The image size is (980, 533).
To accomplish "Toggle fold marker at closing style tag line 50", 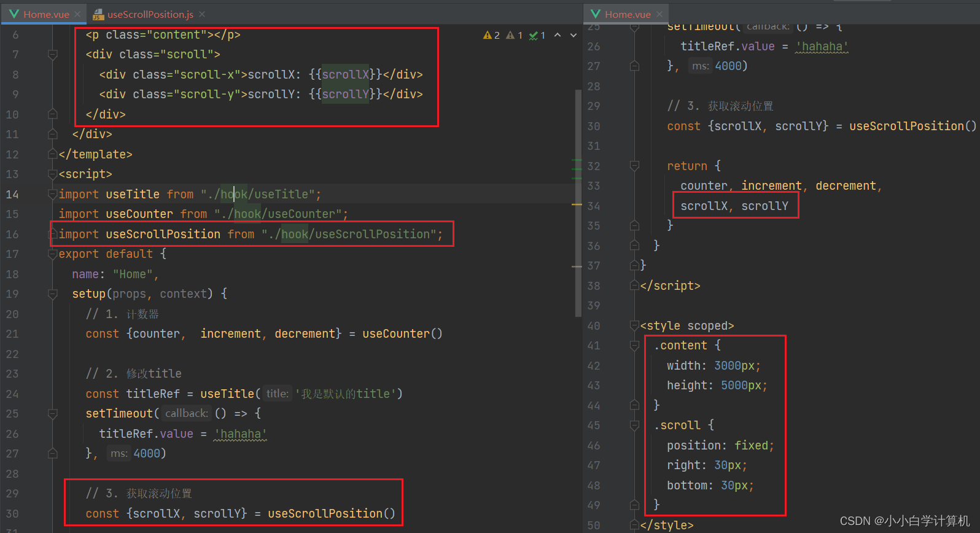I will [x=635, y=525].
